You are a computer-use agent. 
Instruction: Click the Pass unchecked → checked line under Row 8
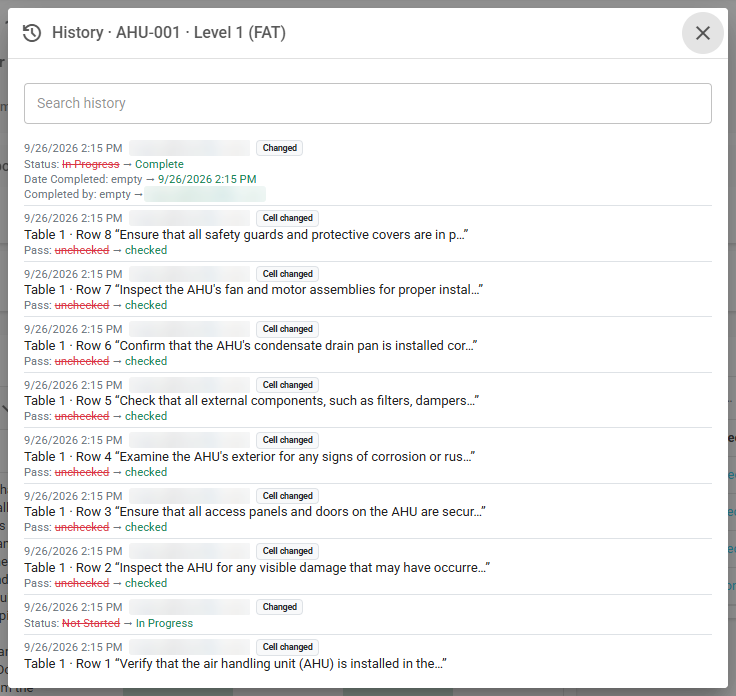(96, 250)
